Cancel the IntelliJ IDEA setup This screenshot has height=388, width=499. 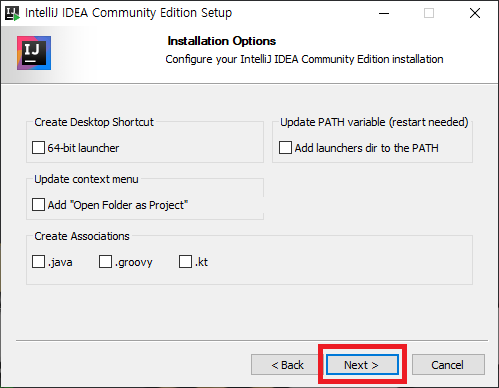[x=448, y=365]
